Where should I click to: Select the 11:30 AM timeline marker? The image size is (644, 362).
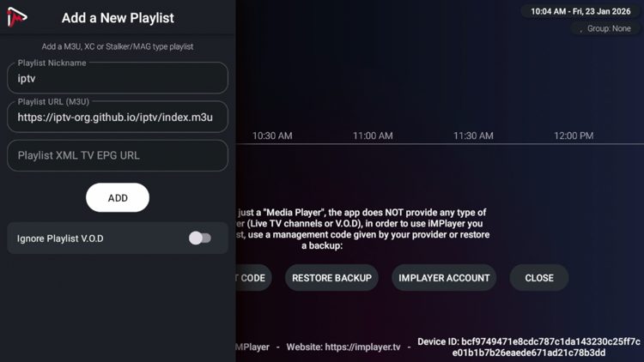click(473, 136)
